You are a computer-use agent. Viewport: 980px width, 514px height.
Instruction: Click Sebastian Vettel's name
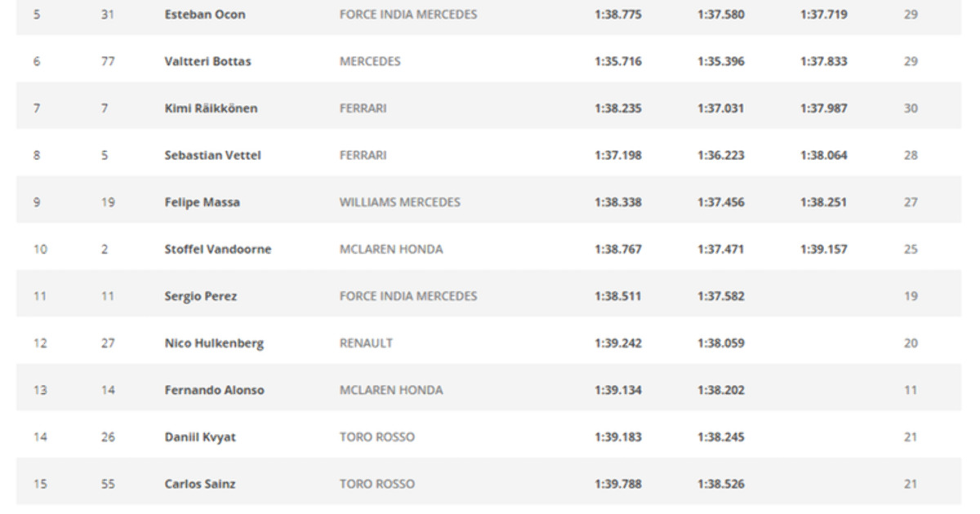coord(212,155)
